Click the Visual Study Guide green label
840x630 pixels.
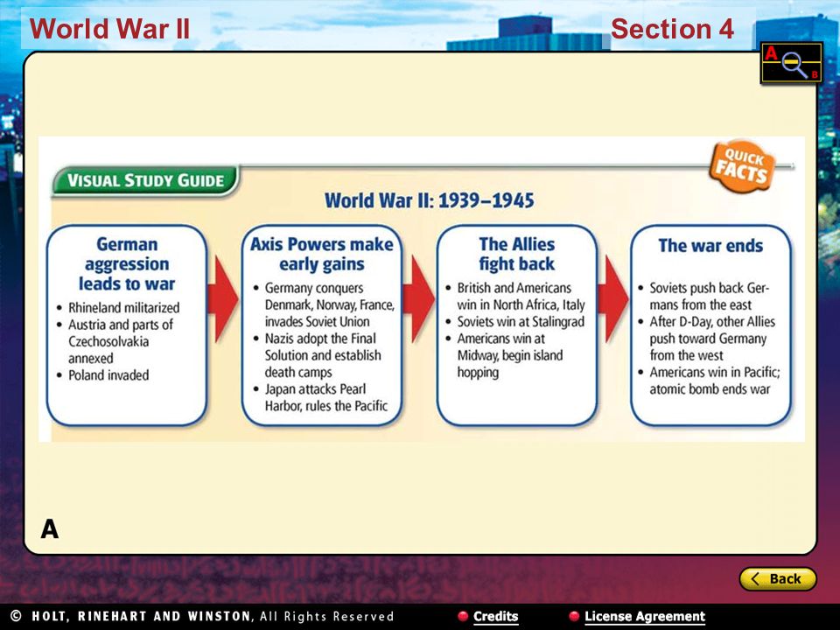tap(145, 180)
